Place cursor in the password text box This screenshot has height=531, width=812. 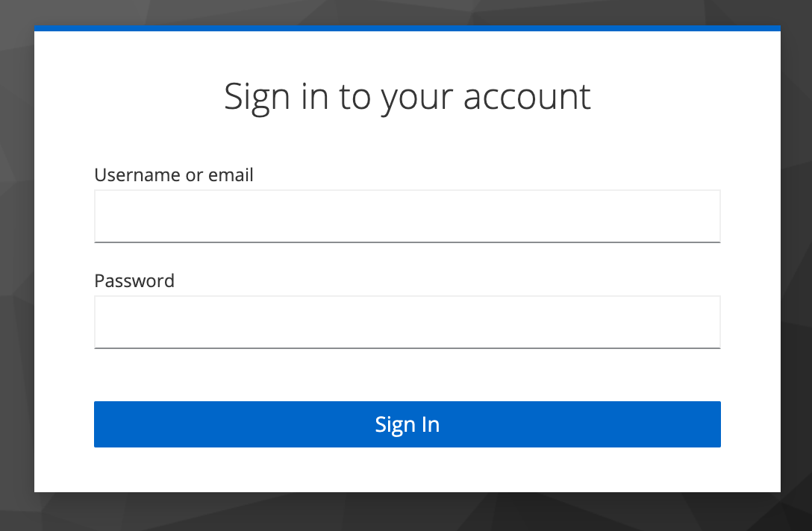click(x=407, y=322)
